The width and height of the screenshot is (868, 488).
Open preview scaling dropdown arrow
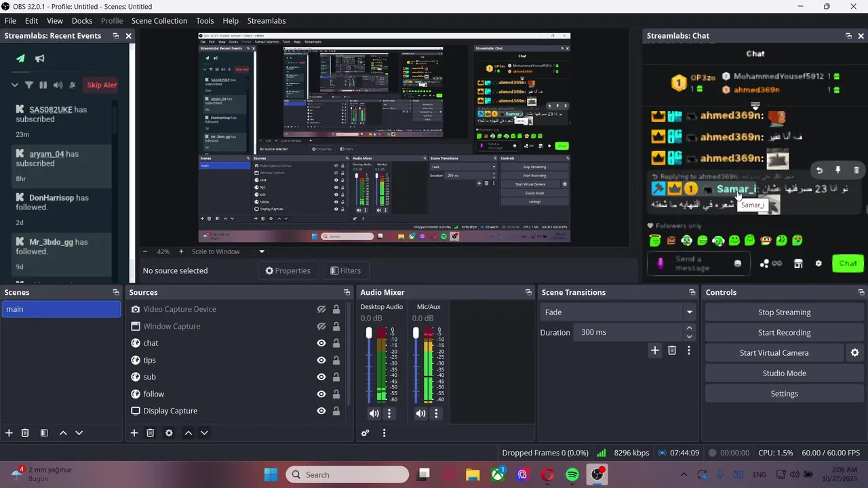(262, 251)
